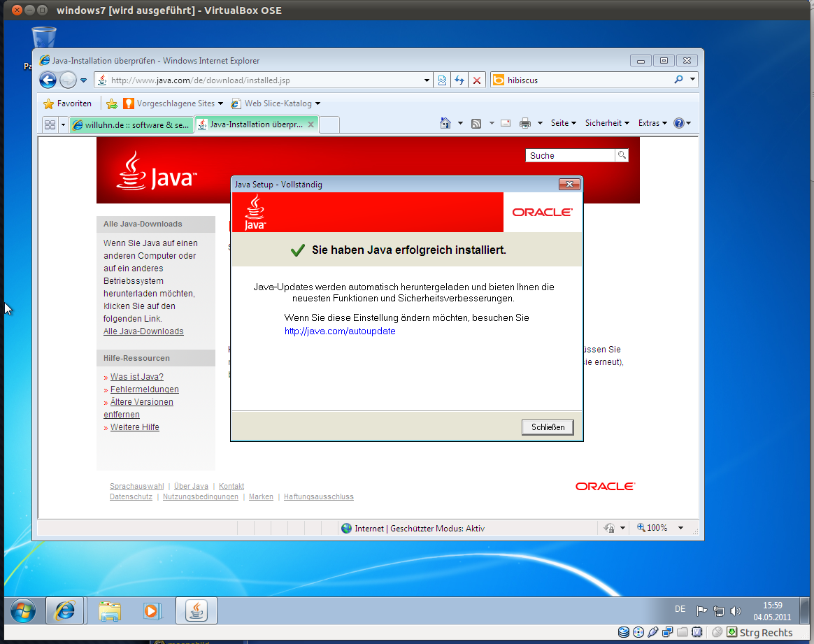Expand the tab list dropdown arrow
Viewport: 814px width, 644px height.
64,124
